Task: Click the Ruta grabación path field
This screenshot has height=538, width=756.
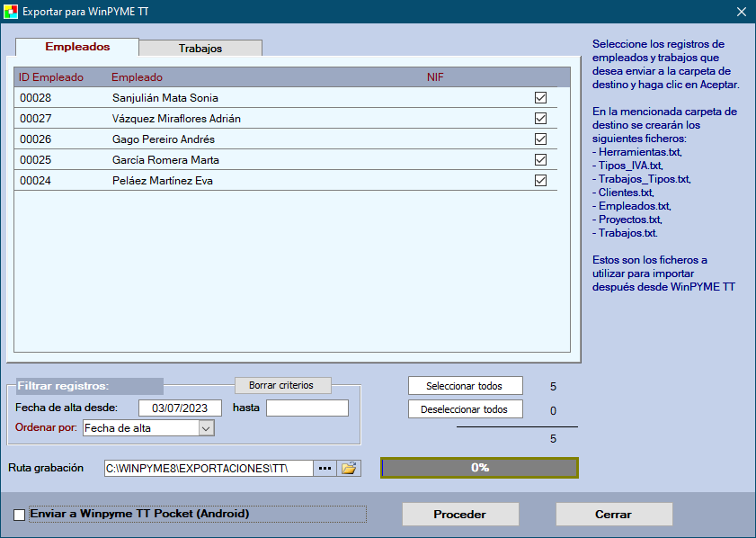Action: [209, 468]
